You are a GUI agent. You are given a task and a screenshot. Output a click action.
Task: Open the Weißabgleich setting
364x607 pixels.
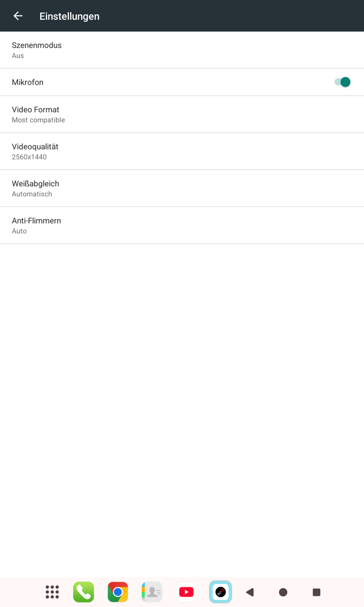[182, 188]
